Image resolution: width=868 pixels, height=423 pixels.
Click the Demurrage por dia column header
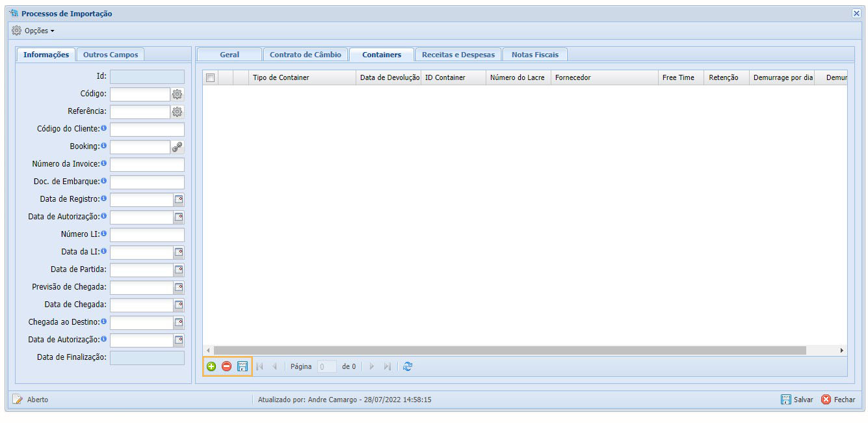(782, 77)
